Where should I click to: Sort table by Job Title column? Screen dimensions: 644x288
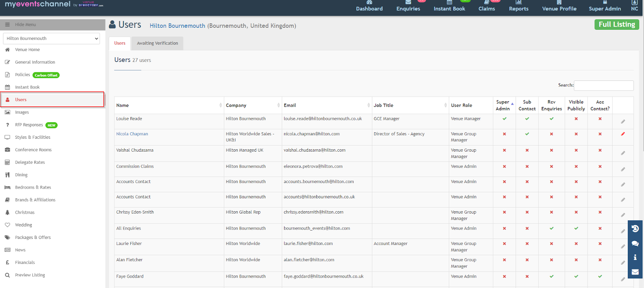click(x=411, y=105)
